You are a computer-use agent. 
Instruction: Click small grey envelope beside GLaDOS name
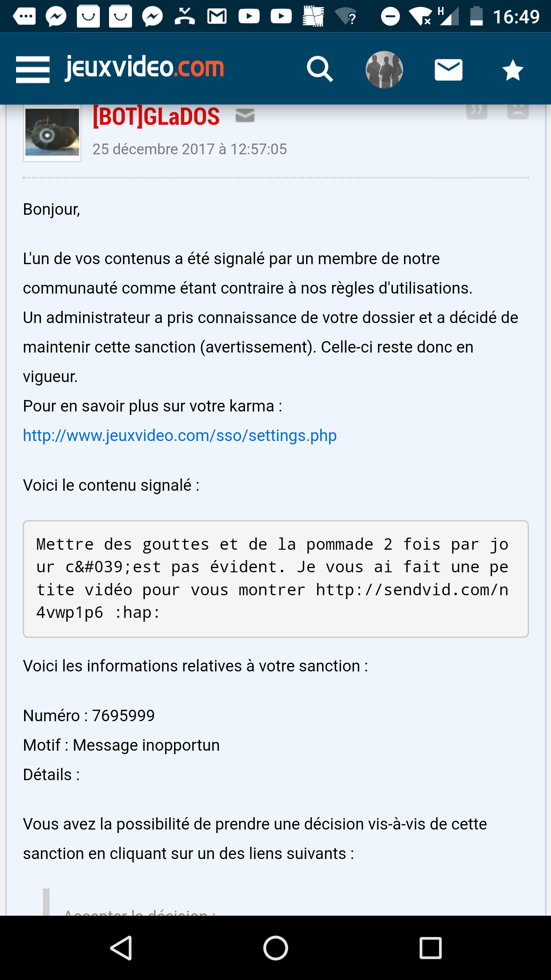tap(245, 115)
